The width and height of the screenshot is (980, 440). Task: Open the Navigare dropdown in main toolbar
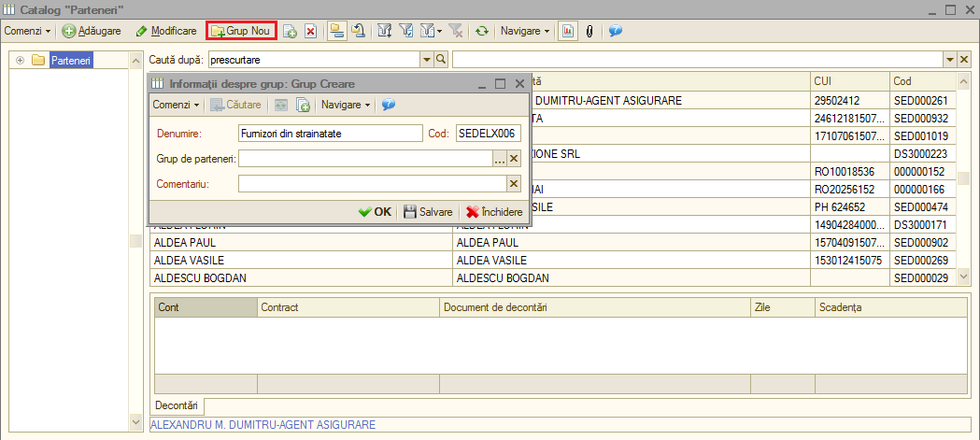point(525,31)
